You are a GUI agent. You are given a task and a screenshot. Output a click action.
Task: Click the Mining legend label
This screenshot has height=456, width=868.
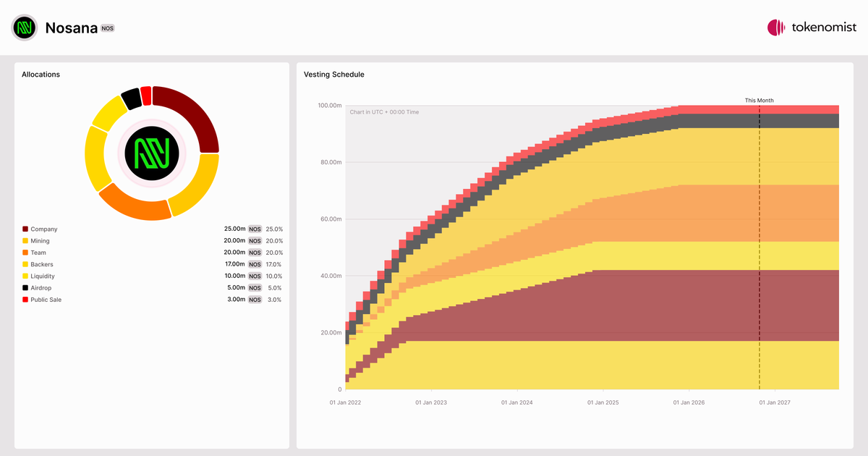tap(40, 241)
